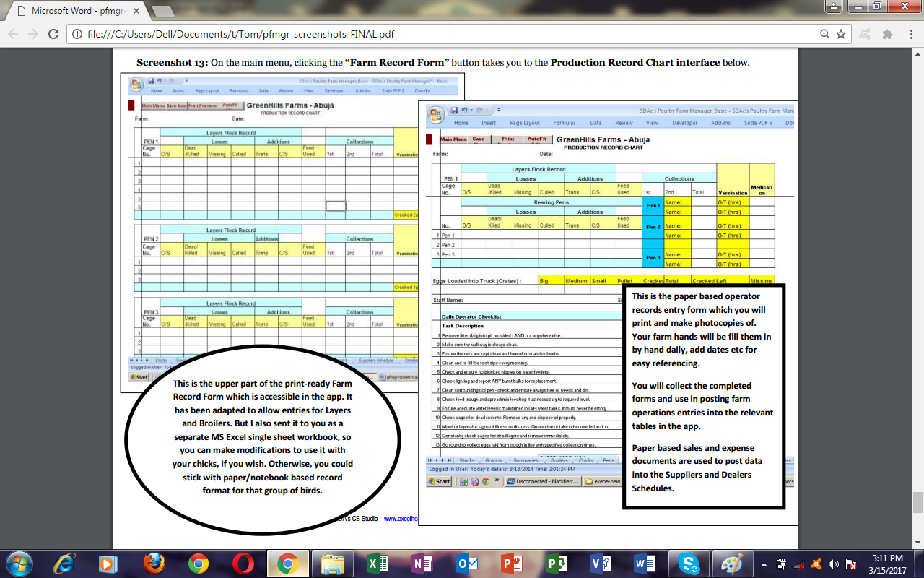Click 'Daily Operator Checklist' heading in right screenshot
The image size is (924, 578).
[x=470, y=316]
